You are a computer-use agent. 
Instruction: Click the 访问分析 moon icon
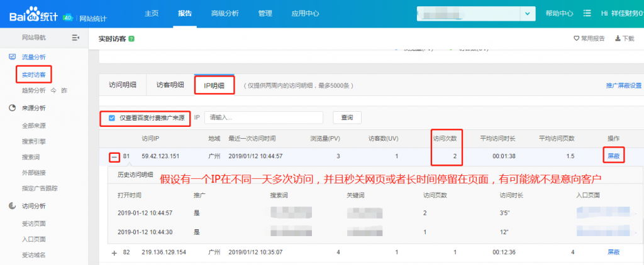[13, 206]
